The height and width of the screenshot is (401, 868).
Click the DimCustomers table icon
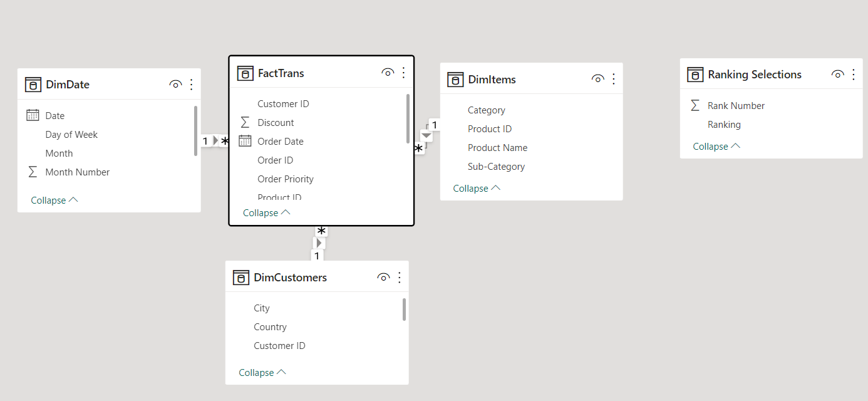(241, 278)
